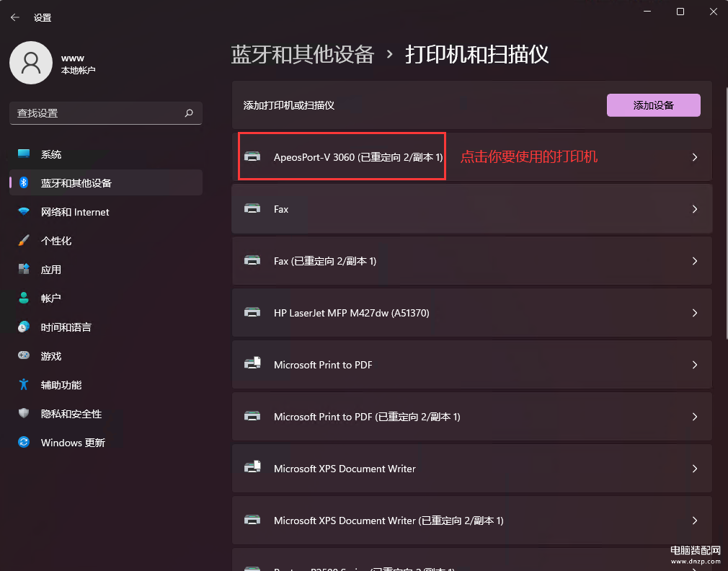Viewport: 728px width, 571px height.
Task: Expand ApeosPort-V 3060 row chevron
Action: [695, 157]
